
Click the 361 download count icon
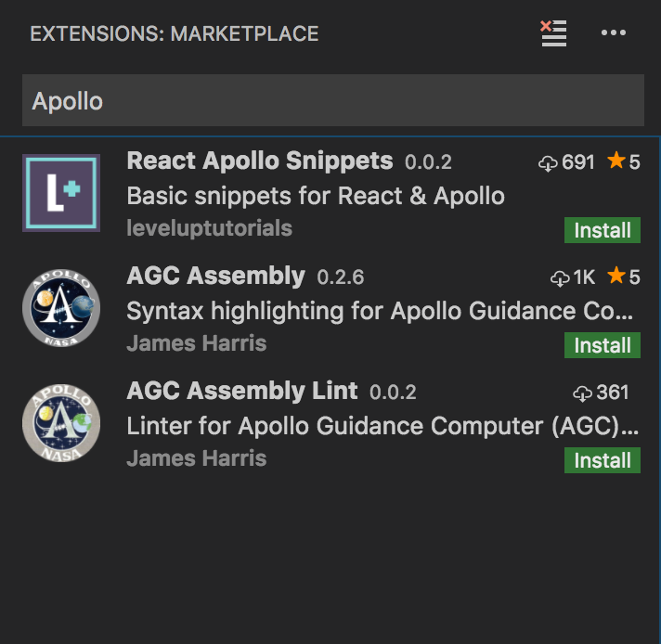coord(583,393)
